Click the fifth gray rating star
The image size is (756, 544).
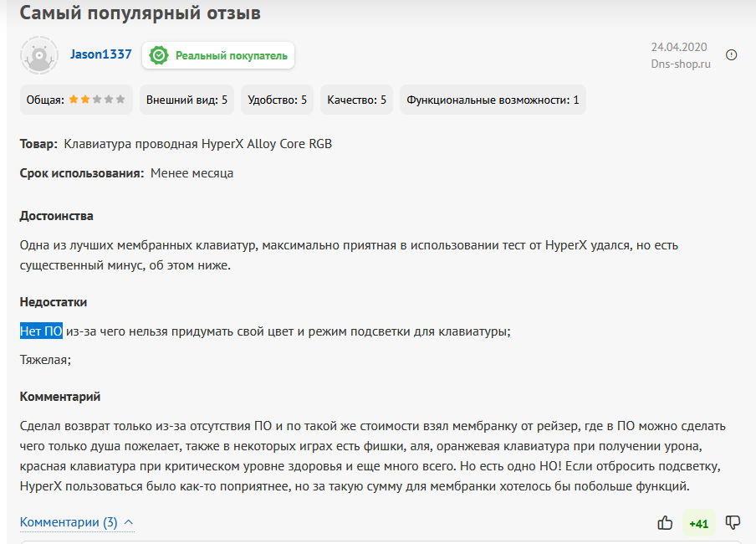click(120, 100)
